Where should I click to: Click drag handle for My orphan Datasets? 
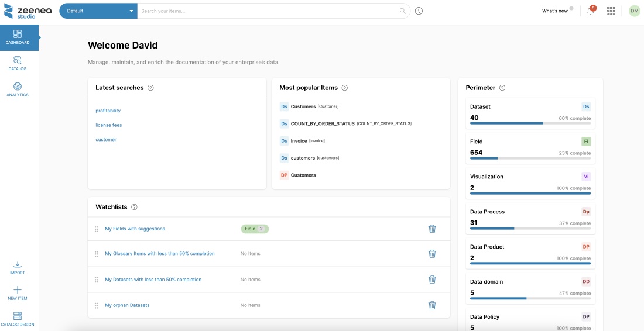click(x=97, y=305)
